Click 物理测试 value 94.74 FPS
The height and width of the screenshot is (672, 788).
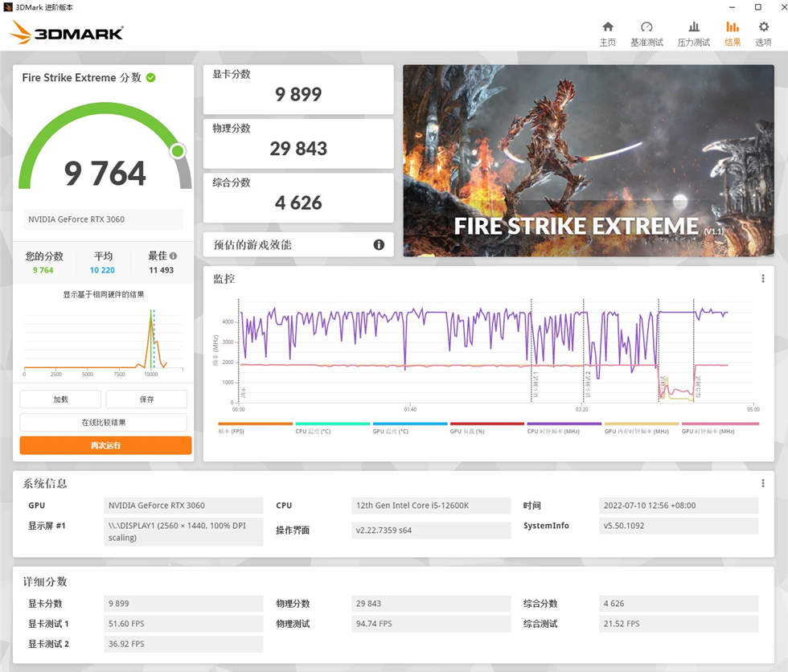(431, 624)
